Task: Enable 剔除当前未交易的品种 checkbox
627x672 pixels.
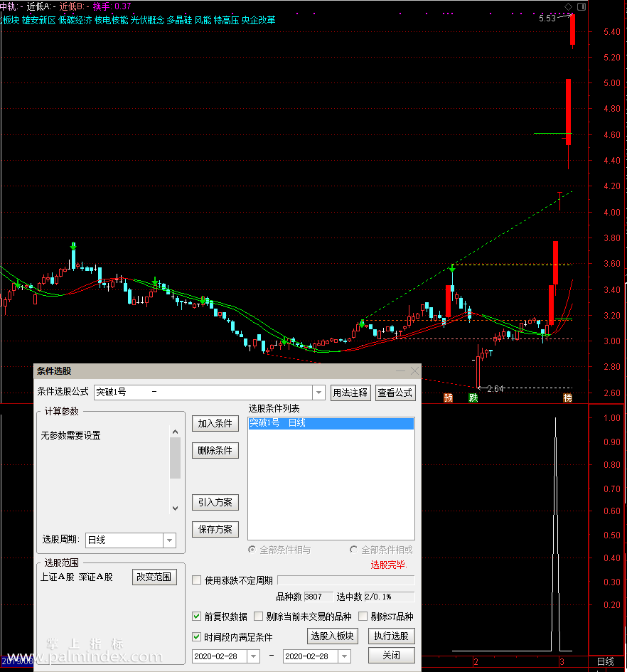Action: click(x=259, y=617)
